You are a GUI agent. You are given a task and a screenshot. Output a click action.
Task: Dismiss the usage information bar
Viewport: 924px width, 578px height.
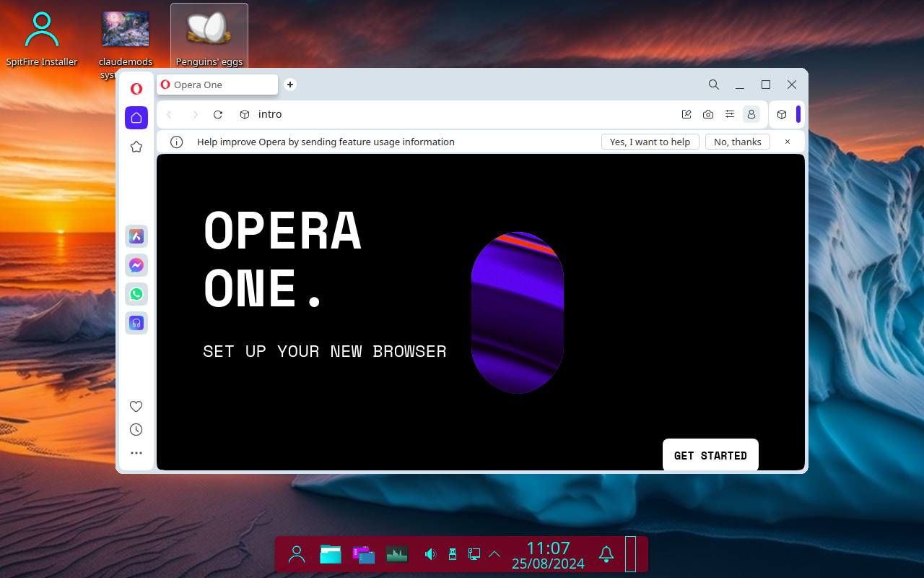point(788,142)
